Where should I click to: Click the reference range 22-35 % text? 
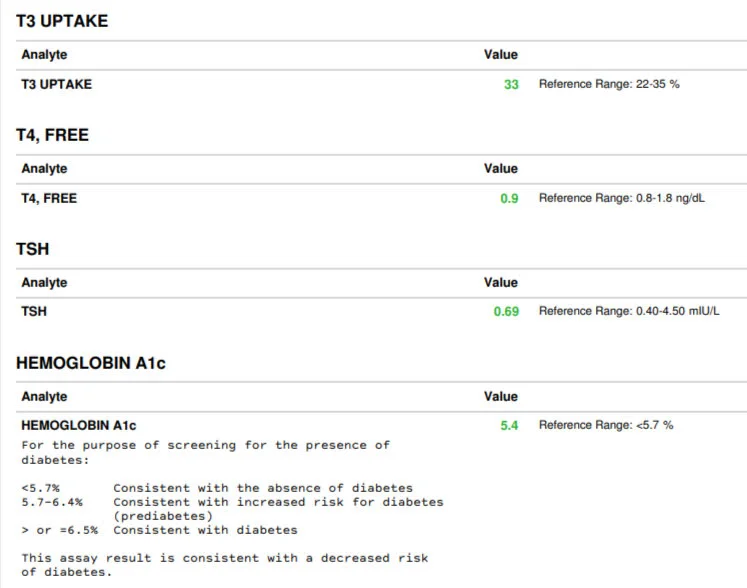tap(609, 85)
